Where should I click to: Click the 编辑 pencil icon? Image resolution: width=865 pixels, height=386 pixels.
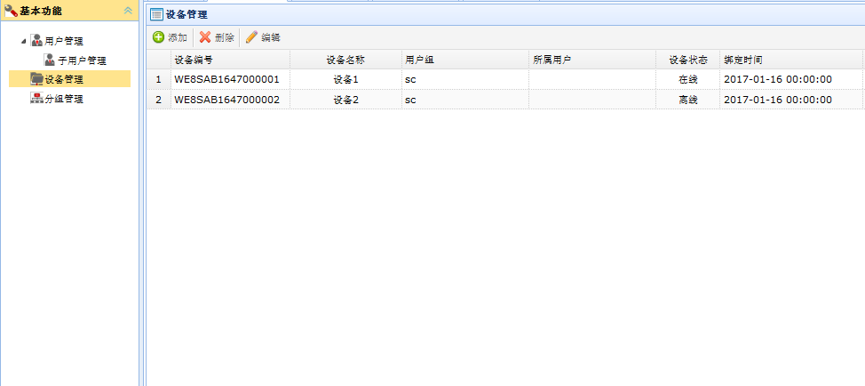tap(252, 37)
